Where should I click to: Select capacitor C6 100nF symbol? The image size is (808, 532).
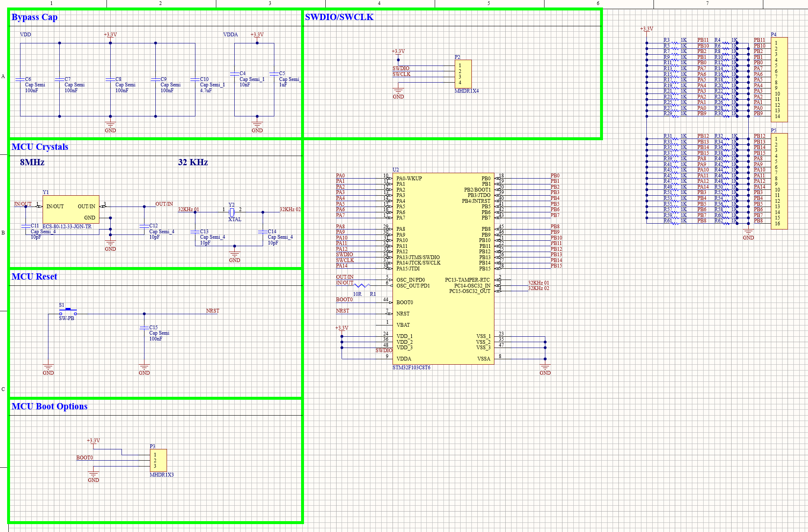[20, 79]
